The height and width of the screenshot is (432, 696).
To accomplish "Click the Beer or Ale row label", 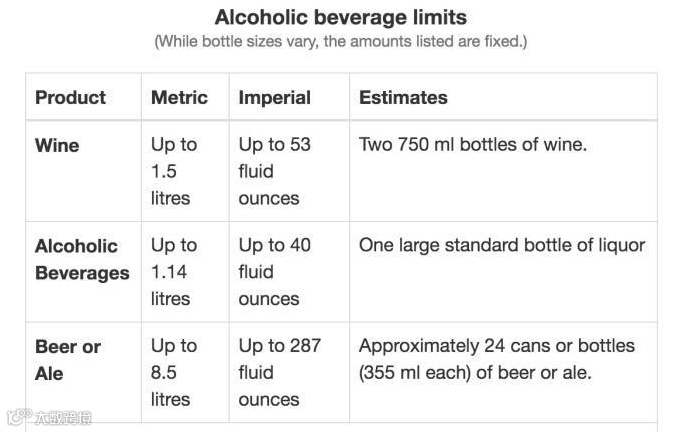I will click(68, 360).
